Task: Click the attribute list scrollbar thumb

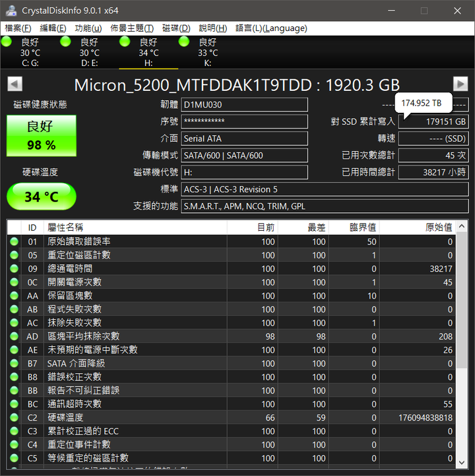Action: point(462,300)
